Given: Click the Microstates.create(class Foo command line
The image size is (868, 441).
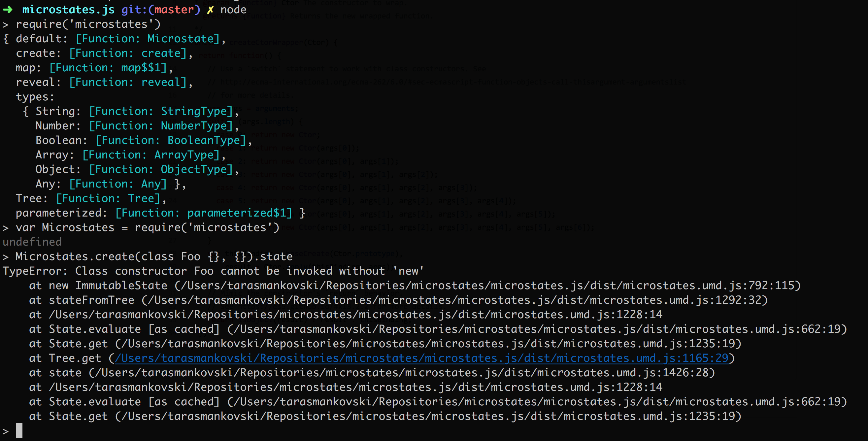Looking at the screenshot, I should coord(154,256).
